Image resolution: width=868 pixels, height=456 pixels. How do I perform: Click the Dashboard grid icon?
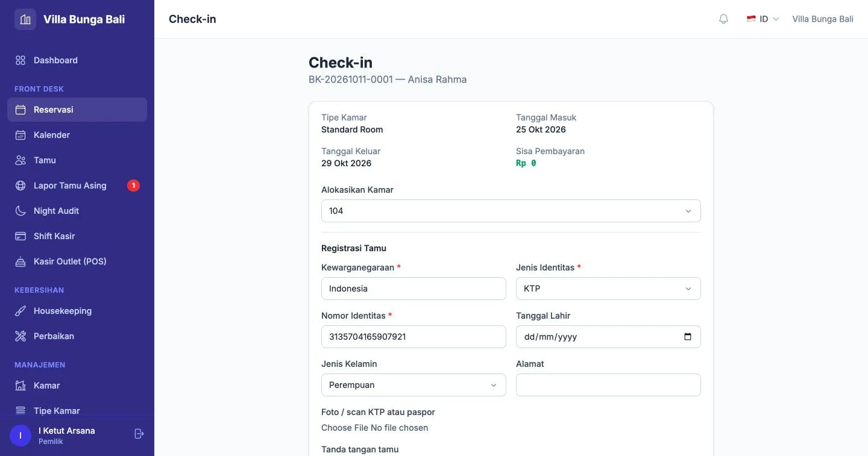[x=20, y=60]
